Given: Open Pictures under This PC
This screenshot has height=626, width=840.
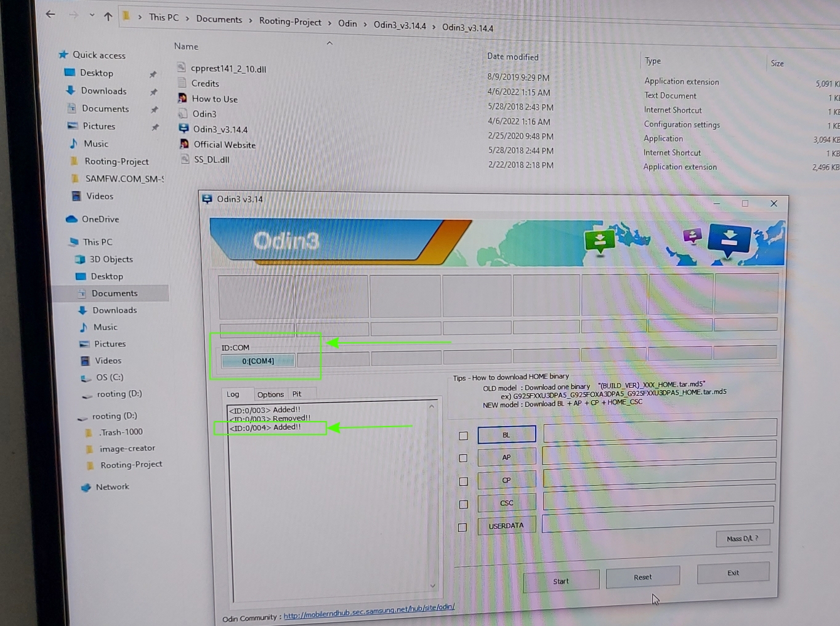Looking at the screenshot, I should tap(110, 344).
